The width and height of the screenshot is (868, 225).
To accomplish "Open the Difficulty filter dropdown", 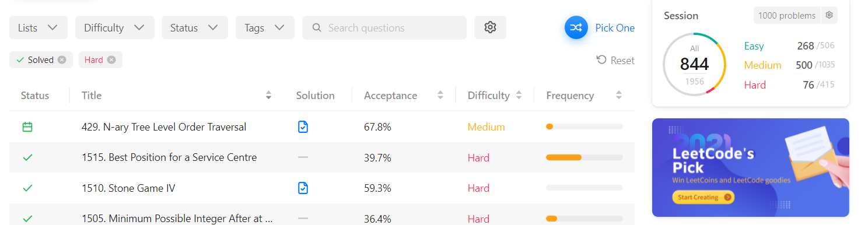I will pos(115,27).
